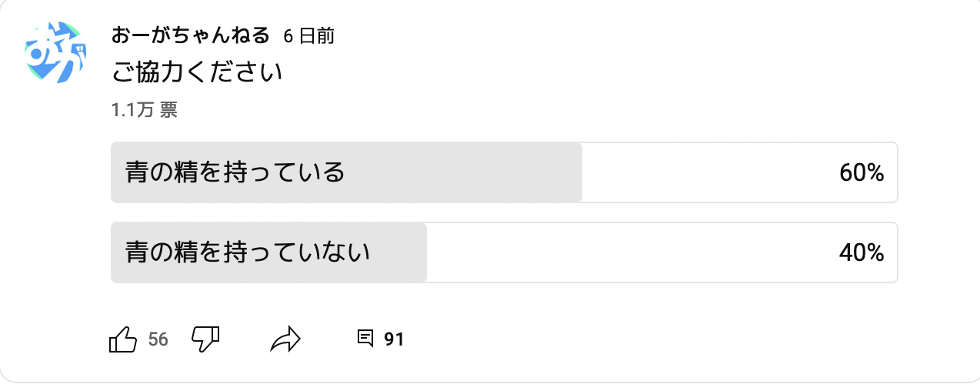Click the 6日前 timestamp link
The image size is (980, 391).
[x=308, y=36]
